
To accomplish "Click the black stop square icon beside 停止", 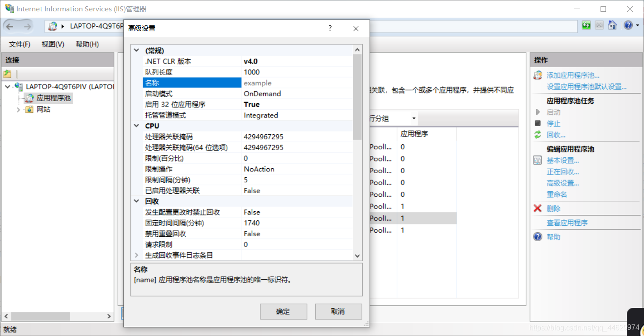I will point(537,123).
